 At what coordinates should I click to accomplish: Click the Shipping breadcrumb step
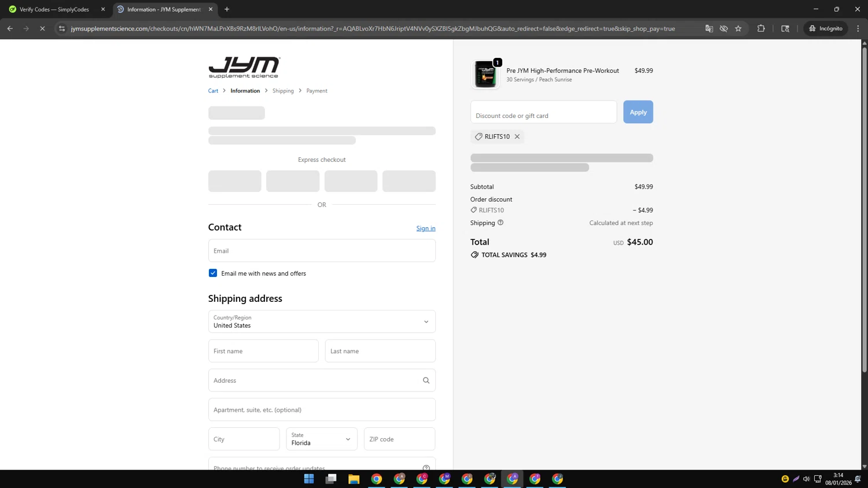pos(283,91)
